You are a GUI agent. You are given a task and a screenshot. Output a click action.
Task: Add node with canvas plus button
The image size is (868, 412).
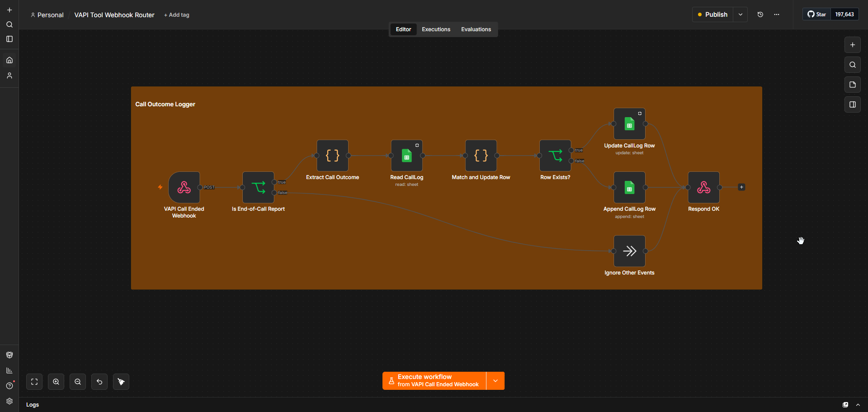coord(853,45)
